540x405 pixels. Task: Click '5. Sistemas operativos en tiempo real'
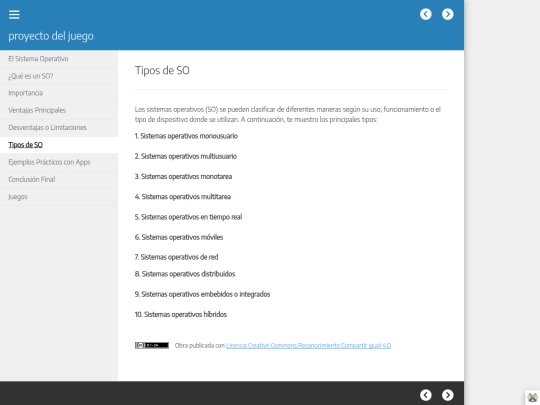pyautogui.click(x=188, y=217)
